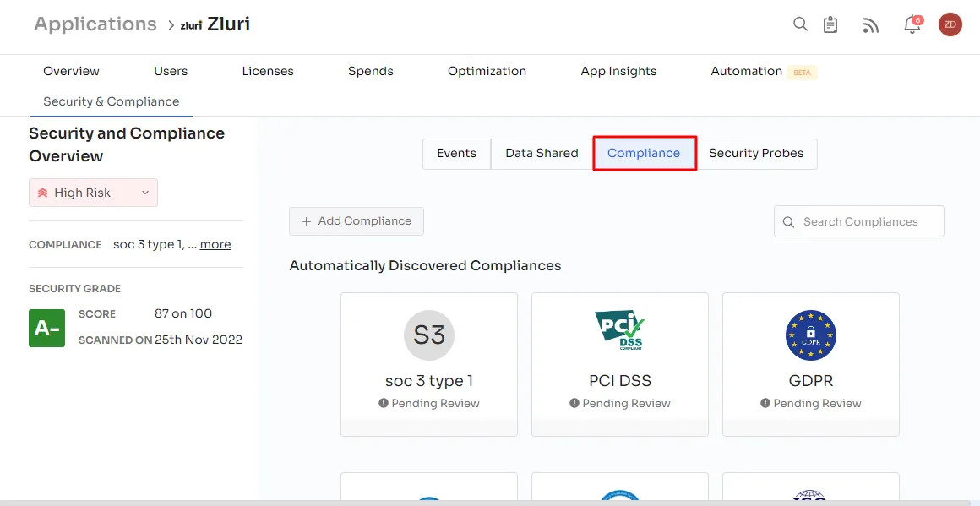Open the GDPR compliance card
980x506 pixels.
pos(811,364)
